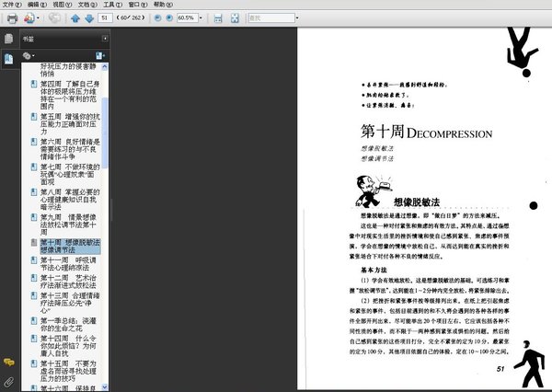This screenshot has height=392, width=552.
Task: Click the Print icon in the toolbar
Action: 12,18
